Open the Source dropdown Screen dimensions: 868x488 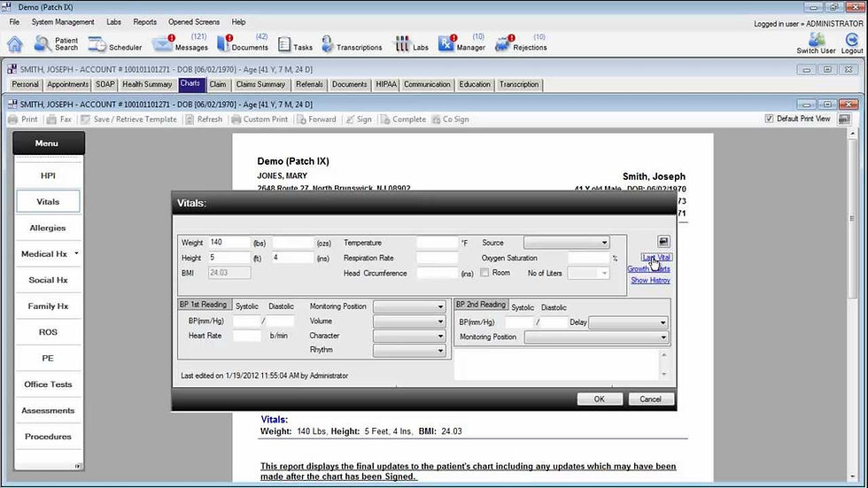(x=566, y=243)
